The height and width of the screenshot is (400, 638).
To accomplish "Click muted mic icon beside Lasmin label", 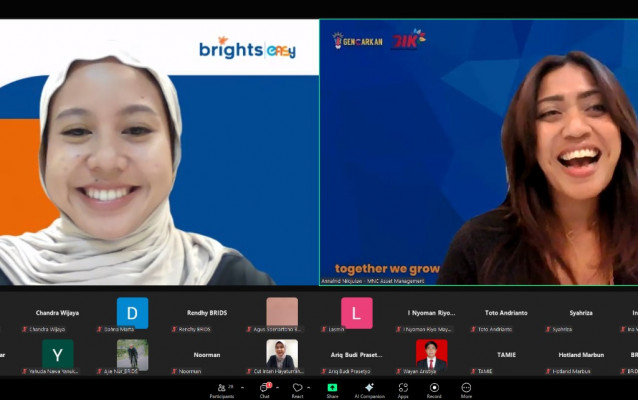I will (x=324, y=329).
